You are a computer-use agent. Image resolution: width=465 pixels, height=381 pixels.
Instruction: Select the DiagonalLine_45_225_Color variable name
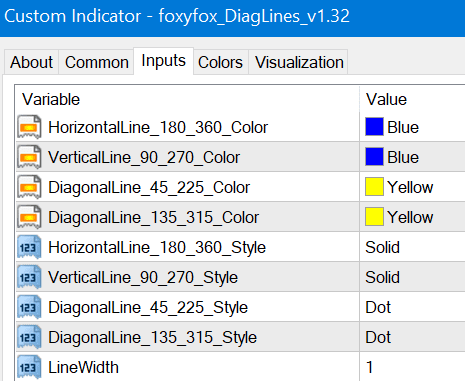click(x=149, y=187)
